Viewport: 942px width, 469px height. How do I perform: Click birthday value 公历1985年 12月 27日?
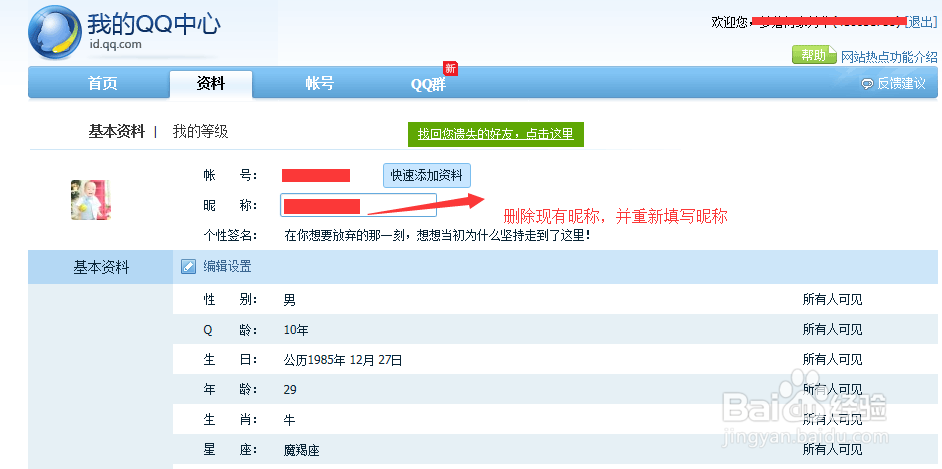click(342, 360)
